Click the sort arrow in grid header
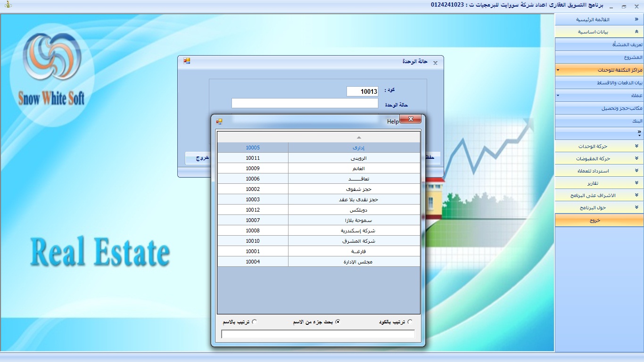The width and height of the screenshot is (644, 362). pos(359,137)
